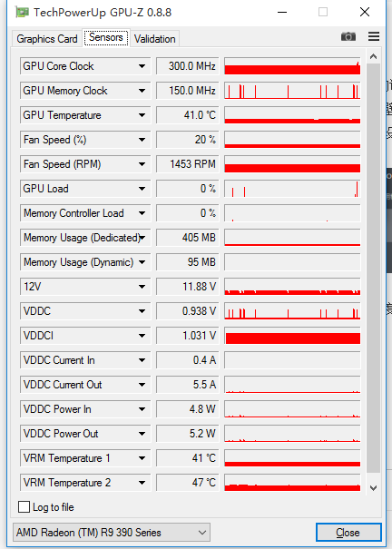The width and height of the screenshot is (392, 549).
Task: Click the 41.0 °C GPU temperature value
Action: click(x=187, y=115)
